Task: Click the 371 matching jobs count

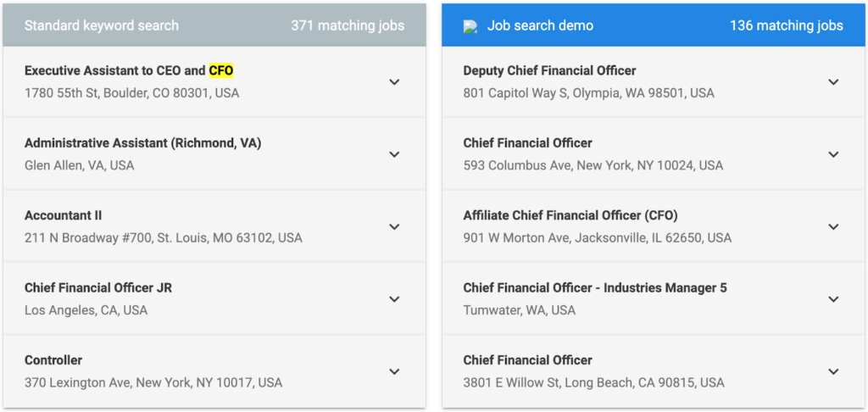Action: coord(348,25)
